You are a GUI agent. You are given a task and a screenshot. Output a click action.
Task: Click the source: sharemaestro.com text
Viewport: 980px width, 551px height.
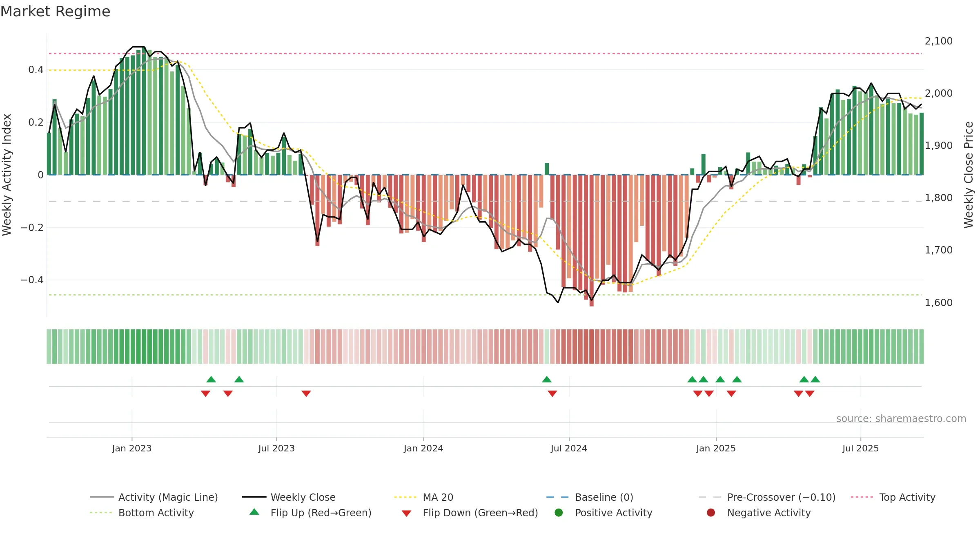(x=901, y=418)
